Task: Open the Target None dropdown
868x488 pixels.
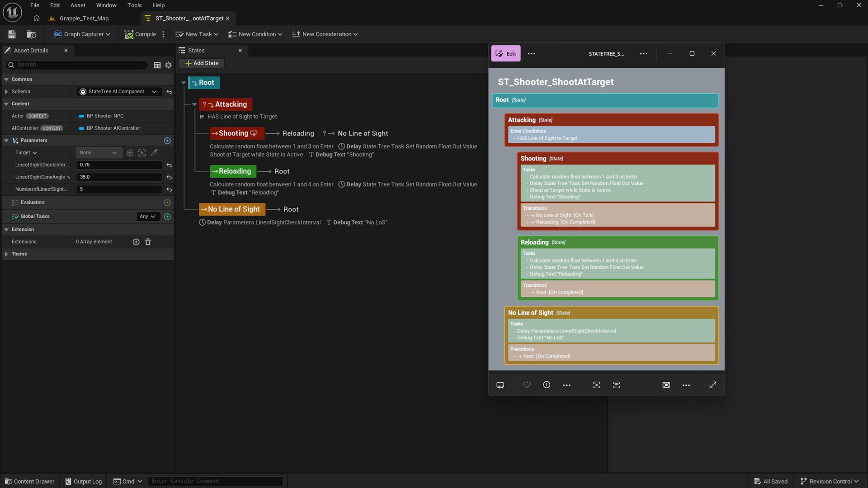Action: click(99, 153)
